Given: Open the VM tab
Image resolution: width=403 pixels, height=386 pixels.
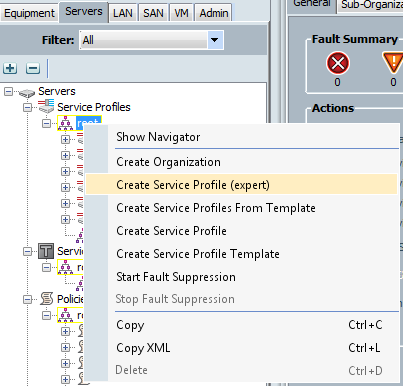Looking at the screenshot, I should pos(181,13).
